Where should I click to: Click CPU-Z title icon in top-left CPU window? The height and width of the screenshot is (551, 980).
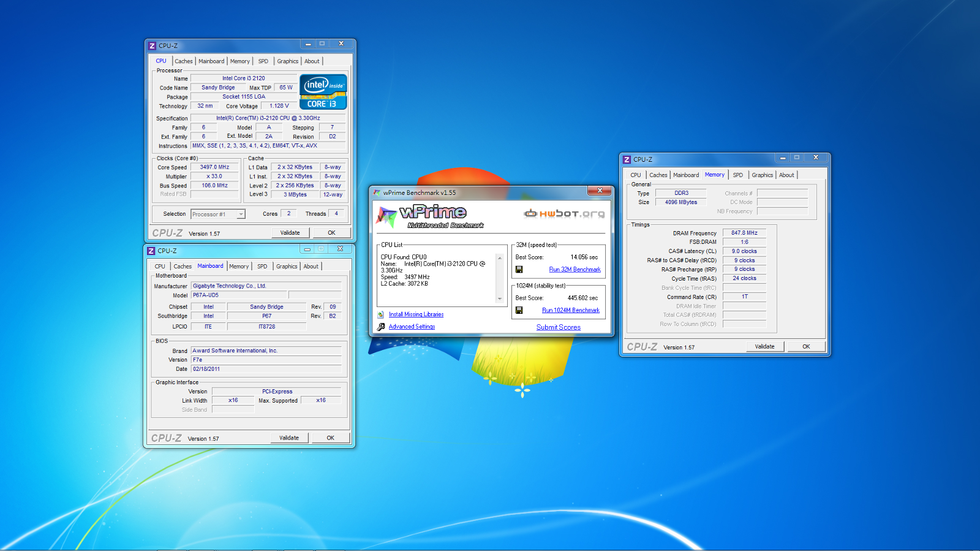click(x=152, y=46)
